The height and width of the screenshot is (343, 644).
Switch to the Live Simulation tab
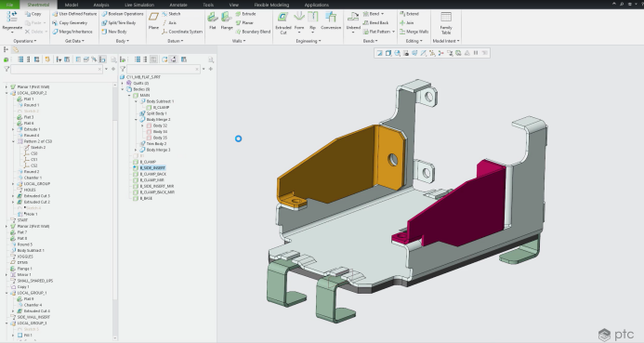pos(139,5)
